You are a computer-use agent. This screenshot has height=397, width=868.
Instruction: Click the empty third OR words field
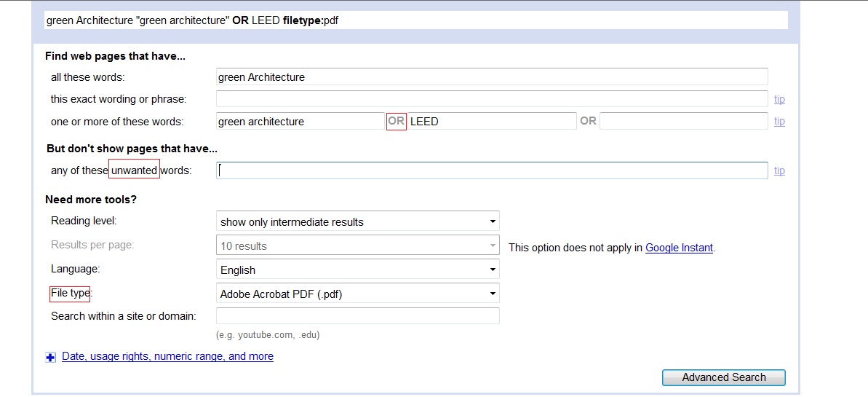point(683,122)
